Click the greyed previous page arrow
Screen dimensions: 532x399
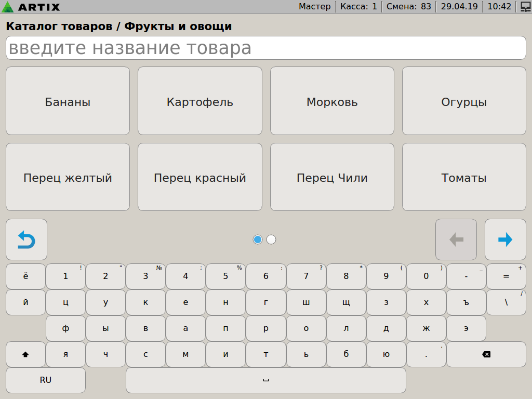pyautogui.click(x=456, y=240)
